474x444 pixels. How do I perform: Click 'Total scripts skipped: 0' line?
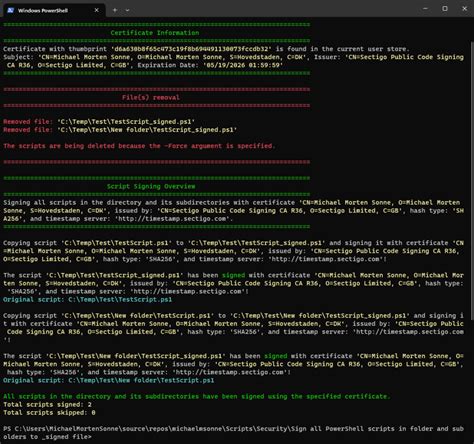49,413
